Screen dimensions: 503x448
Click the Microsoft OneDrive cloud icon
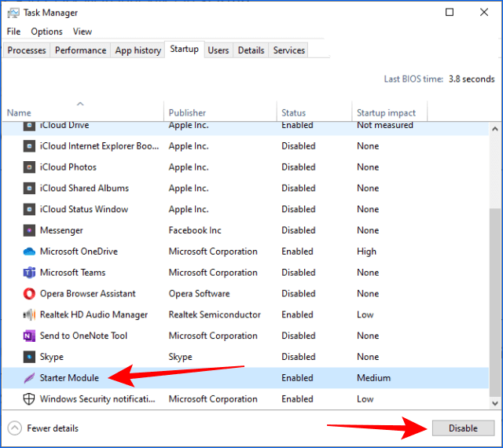(x=29, y=252)
